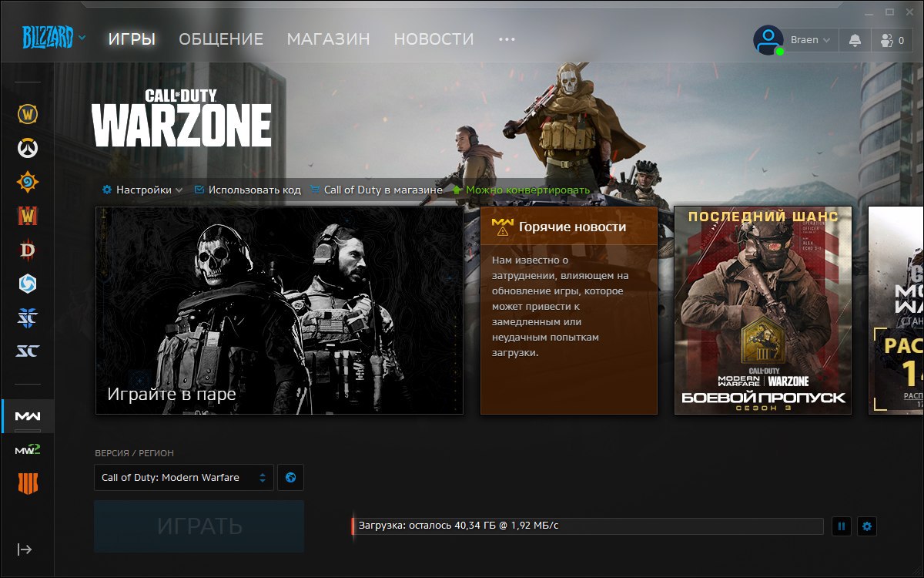Screen dimensions: 924x578
Task: Open the НОВОСТИ tab
Action: click(434, 39)
